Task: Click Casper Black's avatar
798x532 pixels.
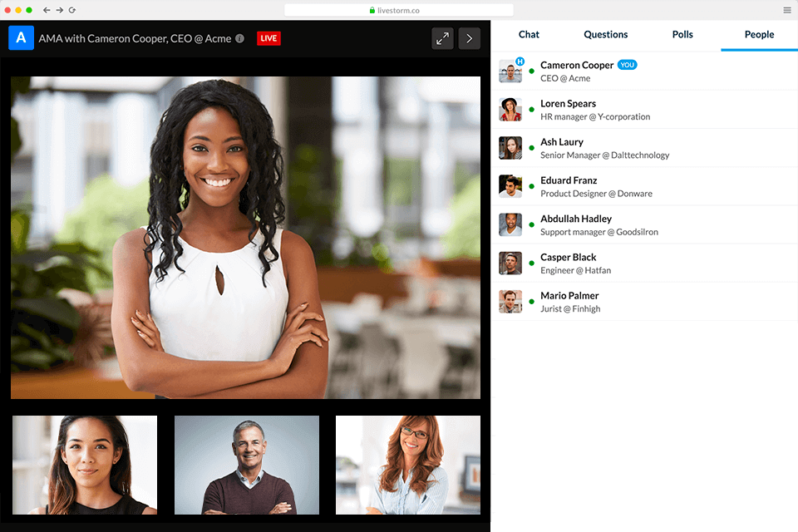Action: 510,264
